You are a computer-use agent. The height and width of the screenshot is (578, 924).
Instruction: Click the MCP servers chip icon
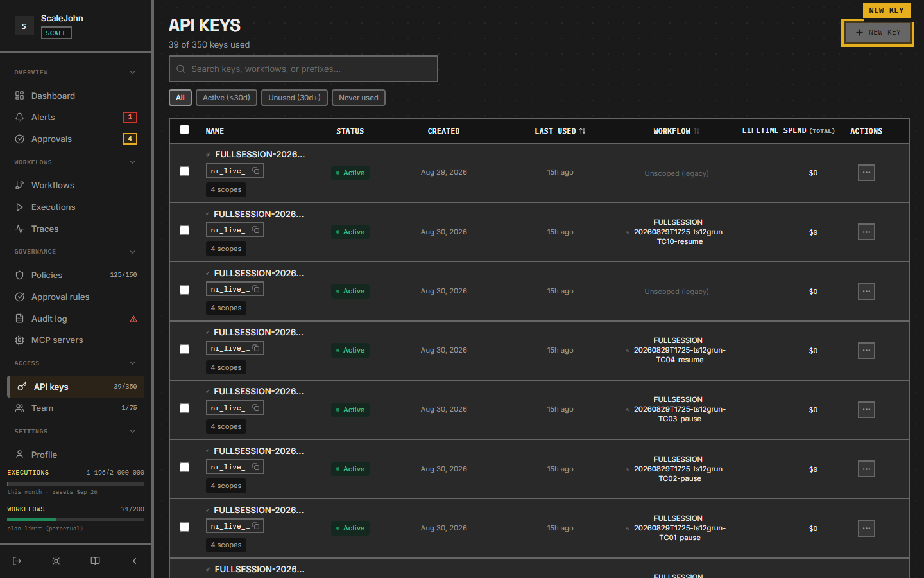pyautogui.click(x=19, y=340)
